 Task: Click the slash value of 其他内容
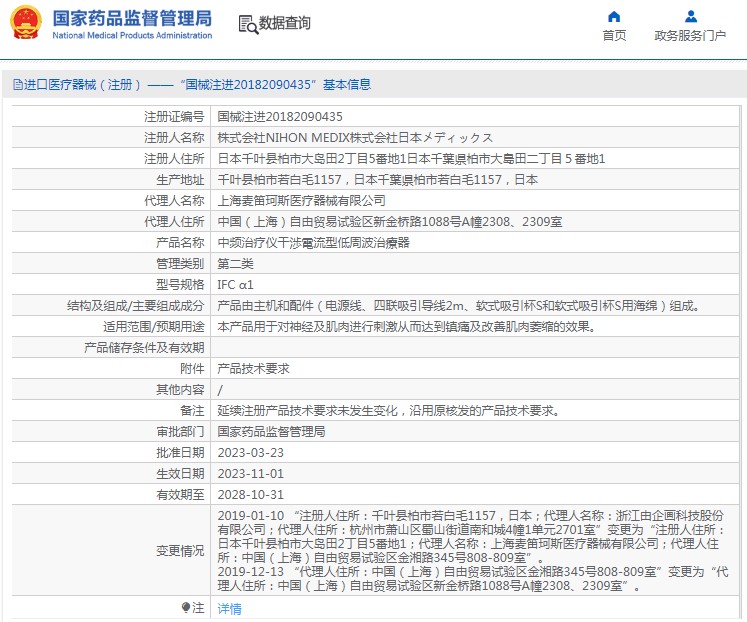(220, 390)
